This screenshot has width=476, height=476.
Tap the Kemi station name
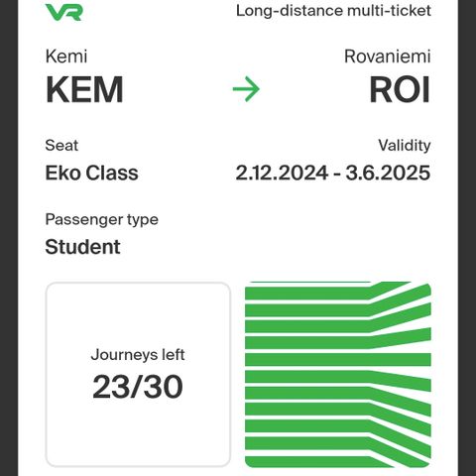(66, 57)
